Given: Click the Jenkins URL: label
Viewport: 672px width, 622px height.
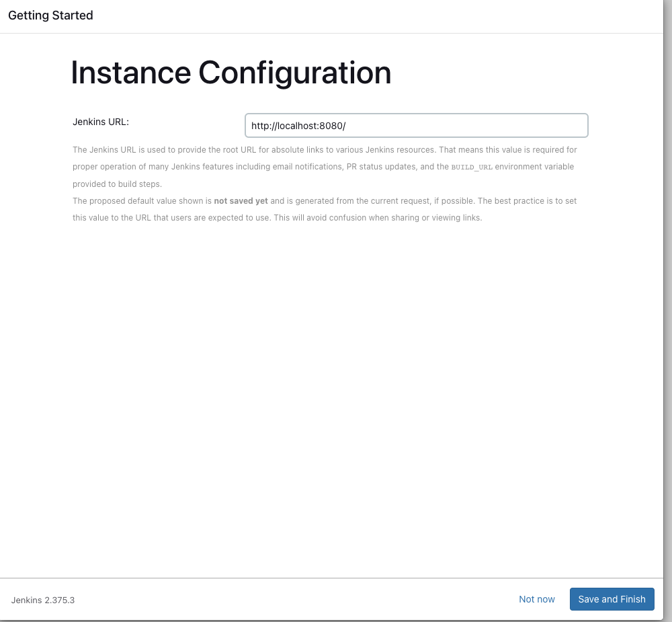Looking at the screenshot, I should click(x=101, y=122).
